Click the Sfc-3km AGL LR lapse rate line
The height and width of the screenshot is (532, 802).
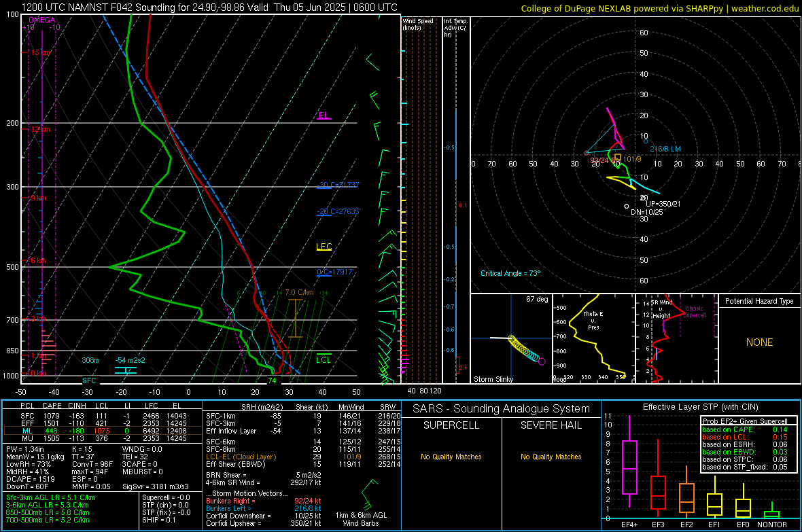coord(51,497)
